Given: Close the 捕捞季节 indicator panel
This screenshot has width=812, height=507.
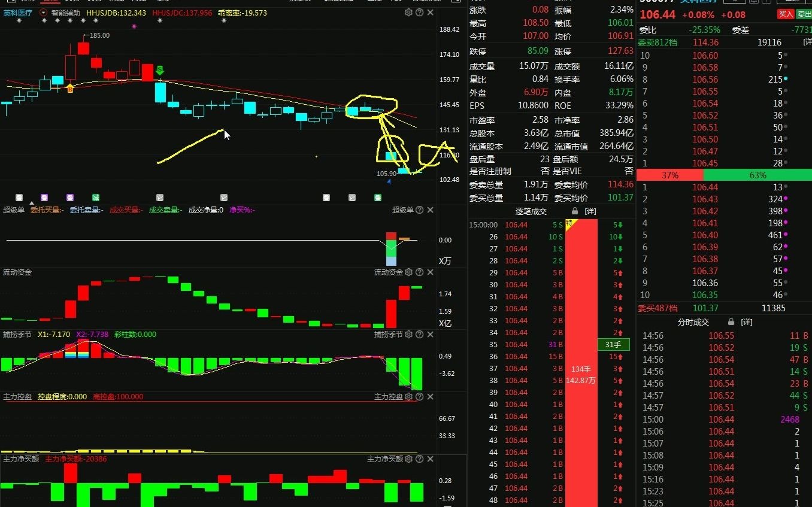Looking at the screenshot, I should [430, 335].
